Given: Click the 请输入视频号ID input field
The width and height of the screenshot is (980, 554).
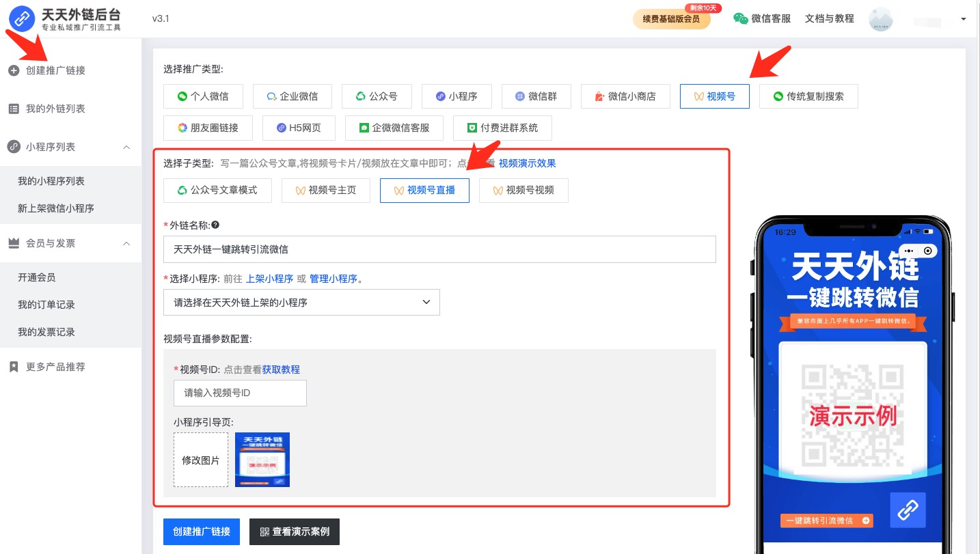Looking at the screenshot, I should pos(240,393).
